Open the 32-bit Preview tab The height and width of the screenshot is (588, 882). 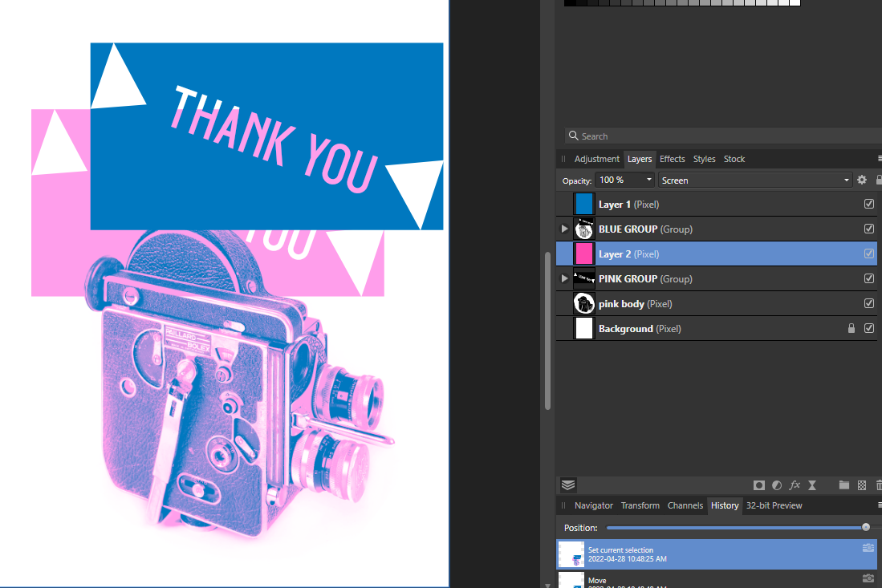click(x=774, y=505)
